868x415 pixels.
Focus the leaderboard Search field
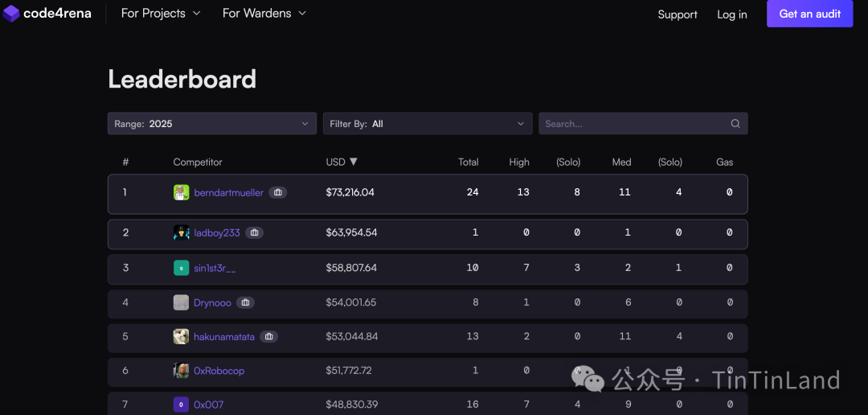[x=643, y=124]
